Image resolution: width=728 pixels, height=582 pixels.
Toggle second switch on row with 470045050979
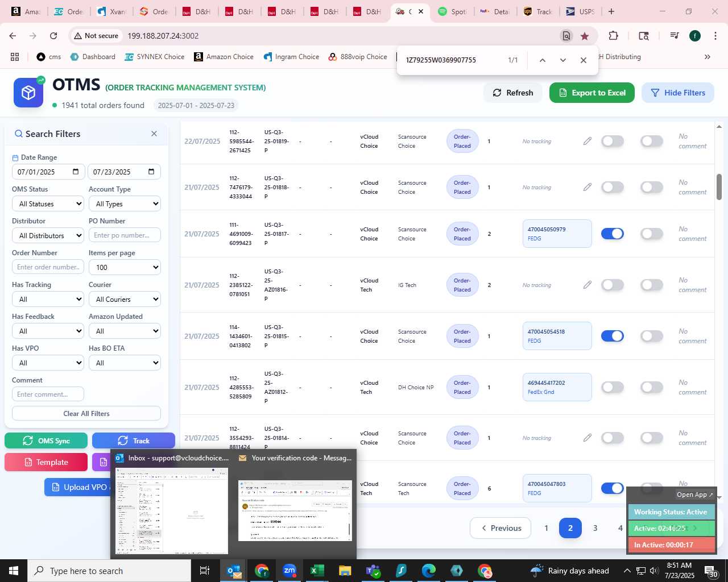pyautogui.click(x=652, y=234)
